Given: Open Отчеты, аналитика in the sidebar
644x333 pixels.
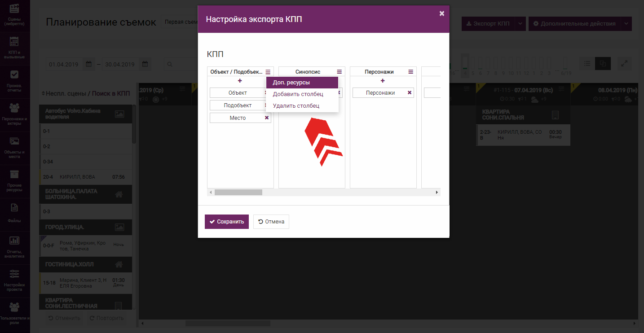Looking at the screenshot, I should pos(14,247).
